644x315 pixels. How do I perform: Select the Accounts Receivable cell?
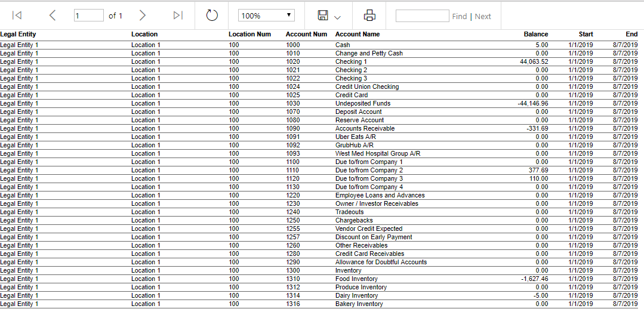[x=365, y=128]
